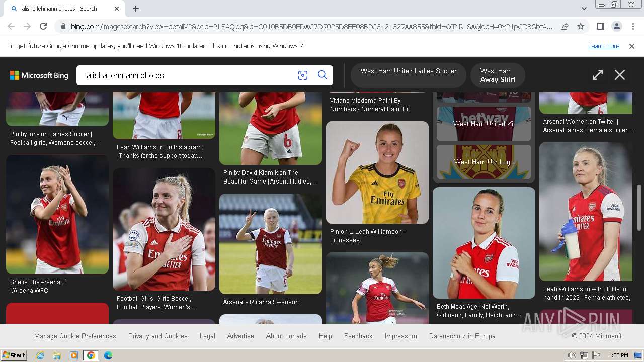Open the Legal footer link
This screenshot has height=362, width=644.
point(207,336)
